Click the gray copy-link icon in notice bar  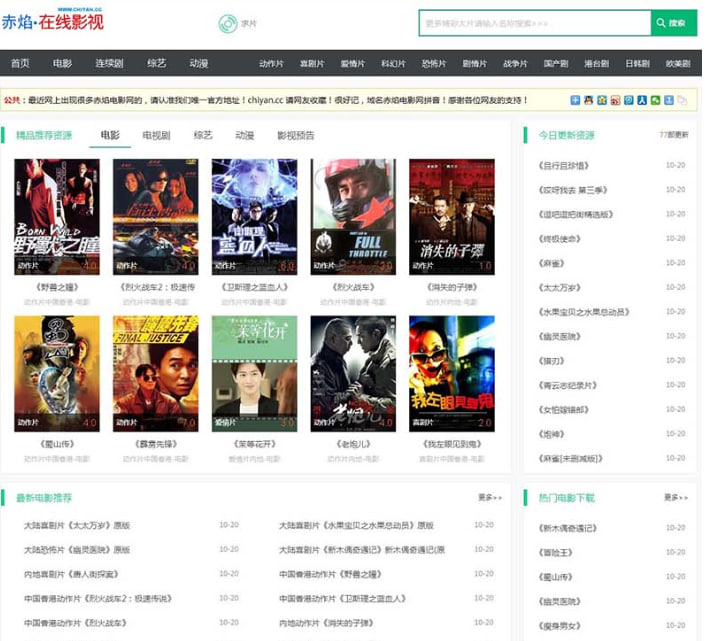(x=682, y=100)
